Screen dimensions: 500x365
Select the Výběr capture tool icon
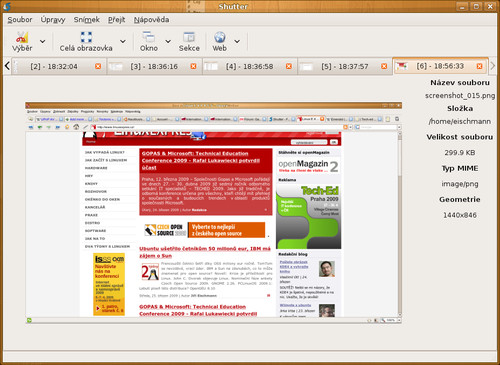click(x=22, y=37)
